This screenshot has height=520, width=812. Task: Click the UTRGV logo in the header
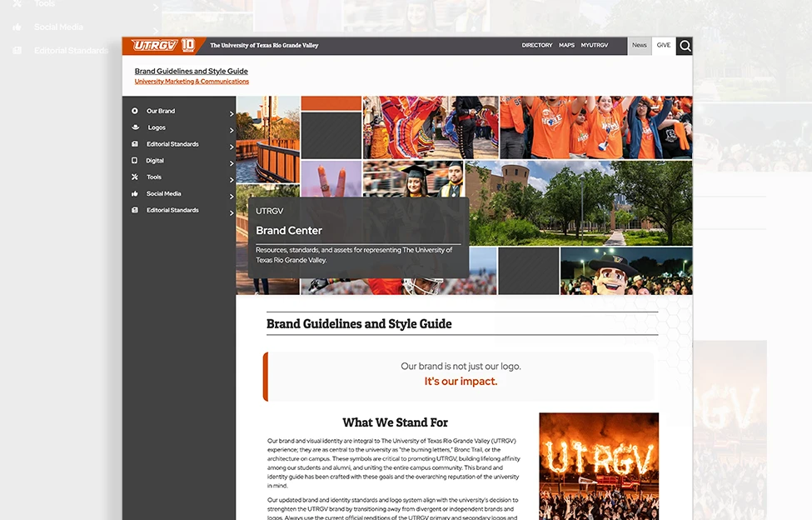[154, 46]
